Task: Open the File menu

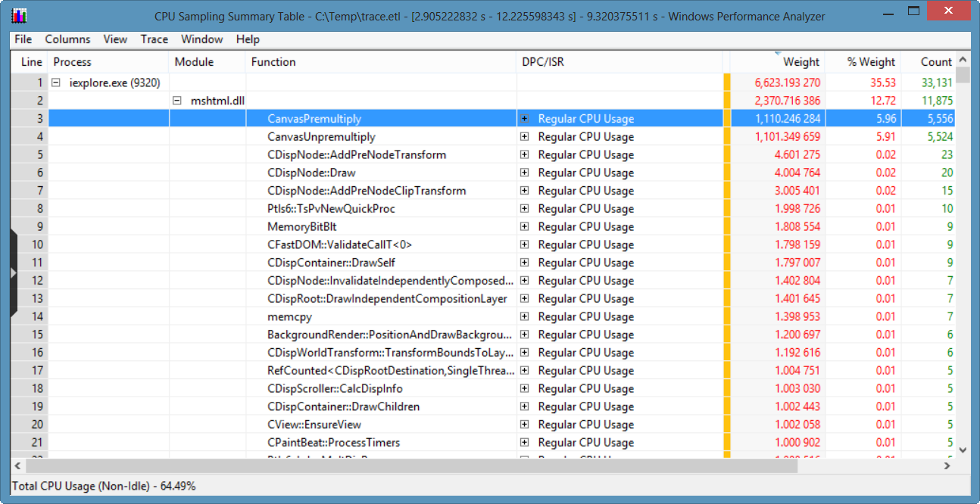Action: [23, 39]
